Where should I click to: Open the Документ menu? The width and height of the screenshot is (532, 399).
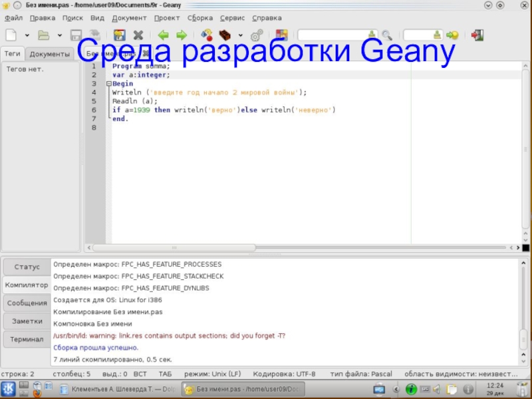pos(129,18)
